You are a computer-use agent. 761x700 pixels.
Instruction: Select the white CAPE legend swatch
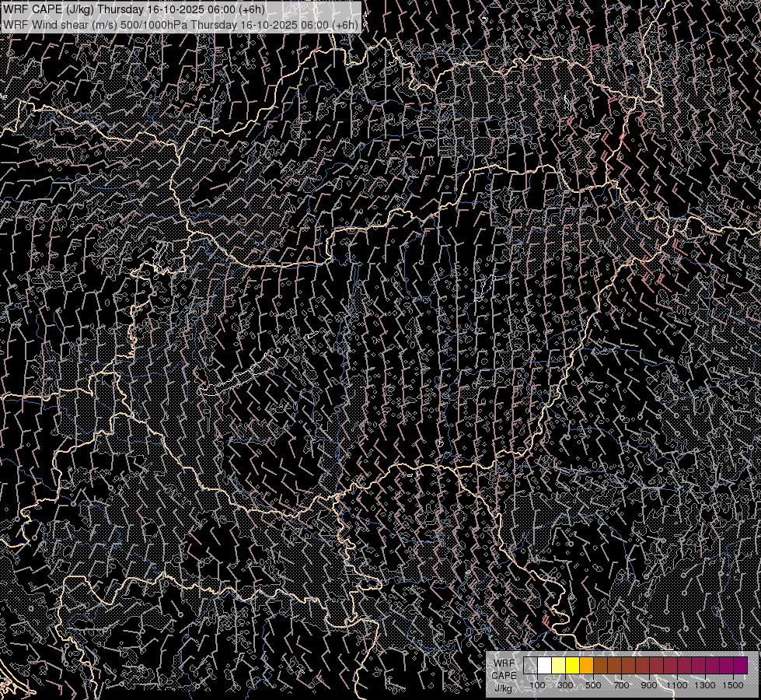(x=545, y=665)
